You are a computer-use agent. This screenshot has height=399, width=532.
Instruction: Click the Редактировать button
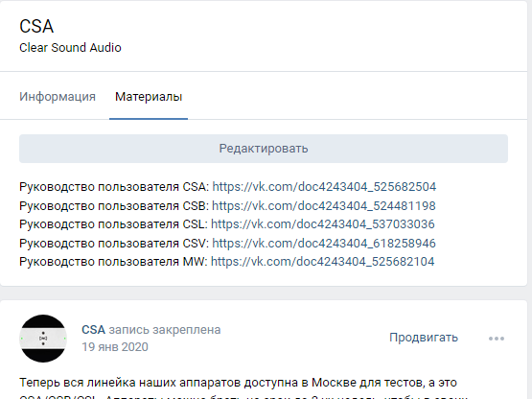pyautogui.click(x=264, y=149)
